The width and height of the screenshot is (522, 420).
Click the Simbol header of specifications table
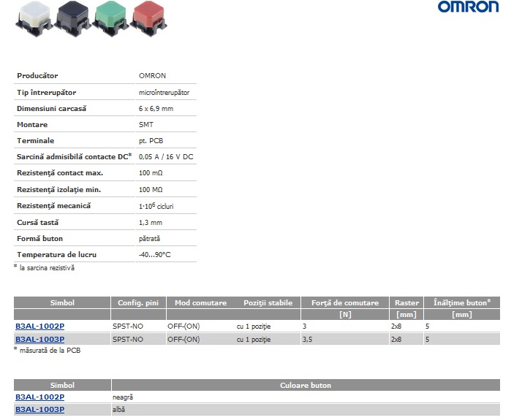tap(62, 302)
